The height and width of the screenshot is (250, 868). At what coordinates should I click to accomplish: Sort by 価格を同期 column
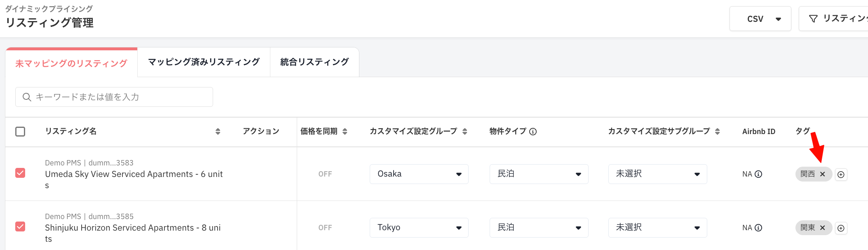pos(345,132)
